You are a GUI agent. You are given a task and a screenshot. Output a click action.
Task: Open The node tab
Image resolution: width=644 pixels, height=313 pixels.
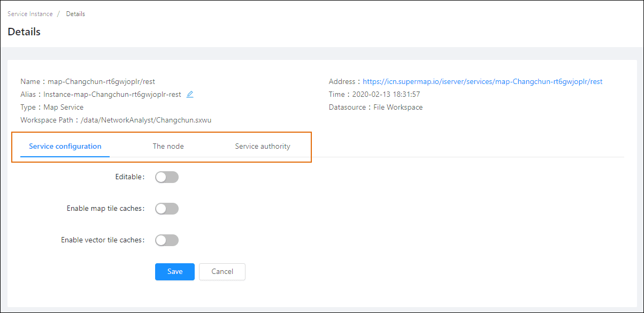pyautogui.click(x=168, y=146)
